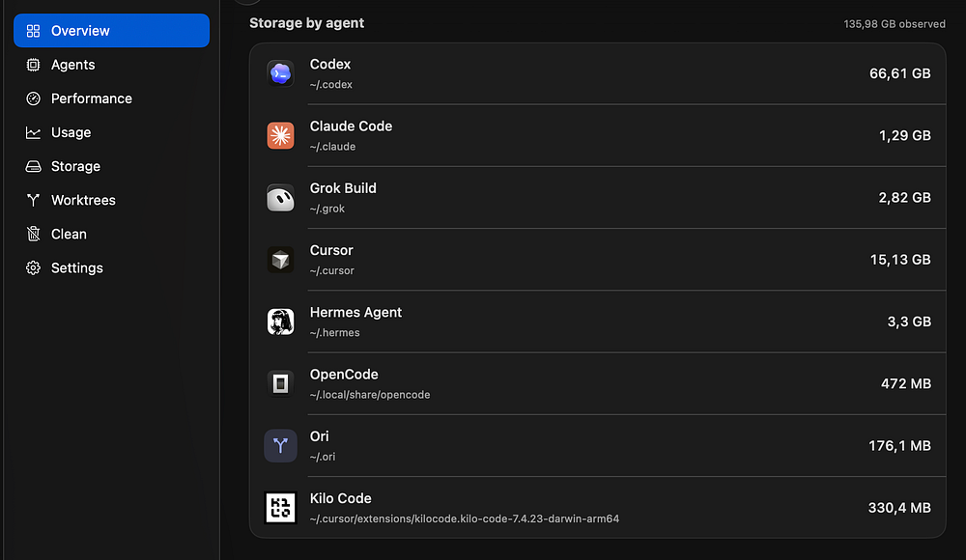Select the Claude Code agent name
966x560 pixels.
[x=351, y=126]
